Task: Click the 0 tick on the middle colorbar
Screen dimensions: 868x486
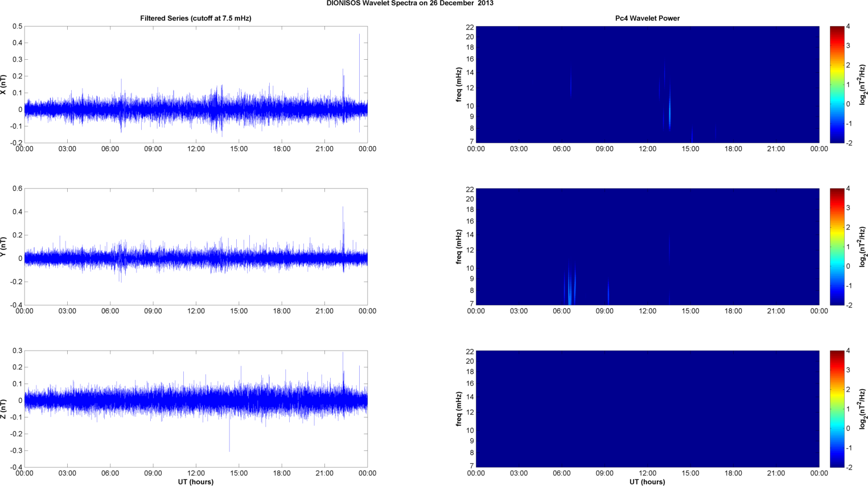Action: tap(848, 266)
